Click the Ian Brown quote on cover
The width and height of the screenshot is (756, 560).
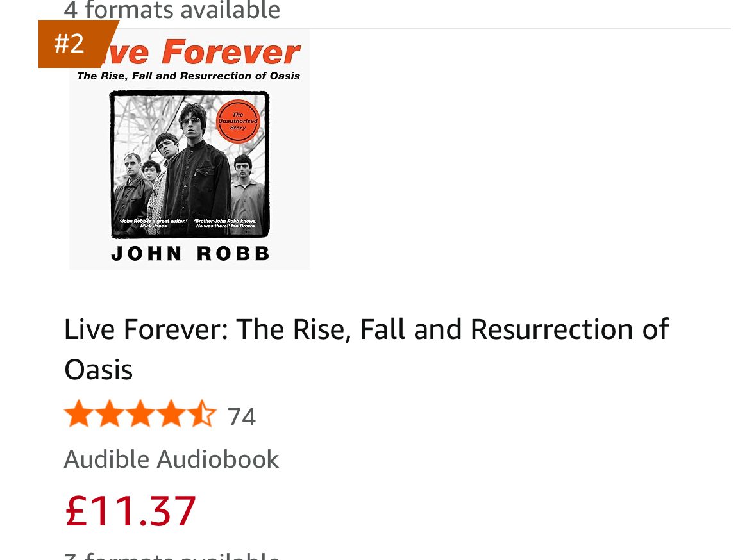pos(225,223)
